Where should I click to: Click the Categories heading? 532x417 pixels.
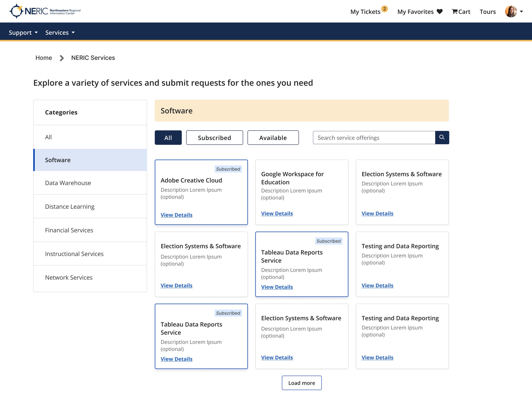click(61, 112)
